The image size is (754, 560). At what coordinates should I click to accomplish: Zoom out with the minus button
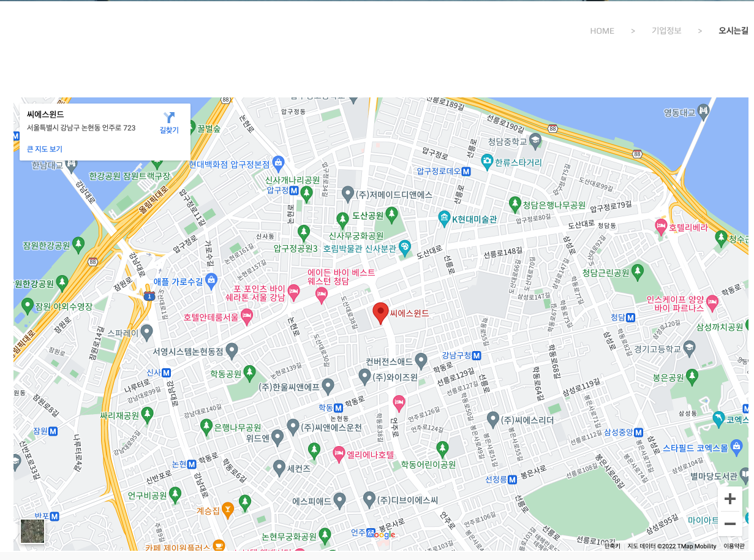pos(729,523)
